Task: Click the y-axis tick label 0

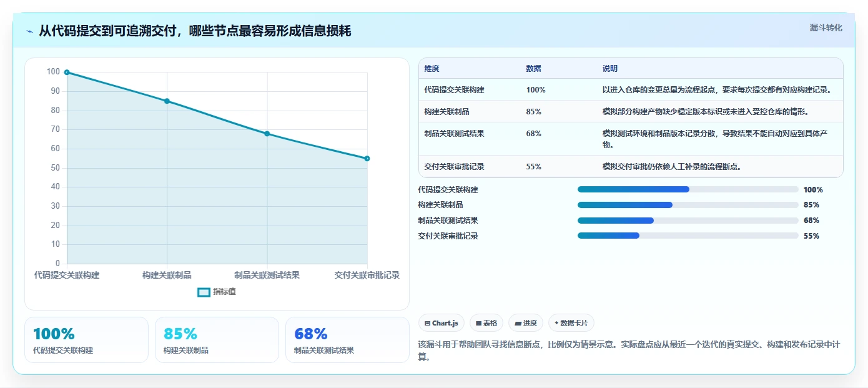Action: (x=58, y=264)
